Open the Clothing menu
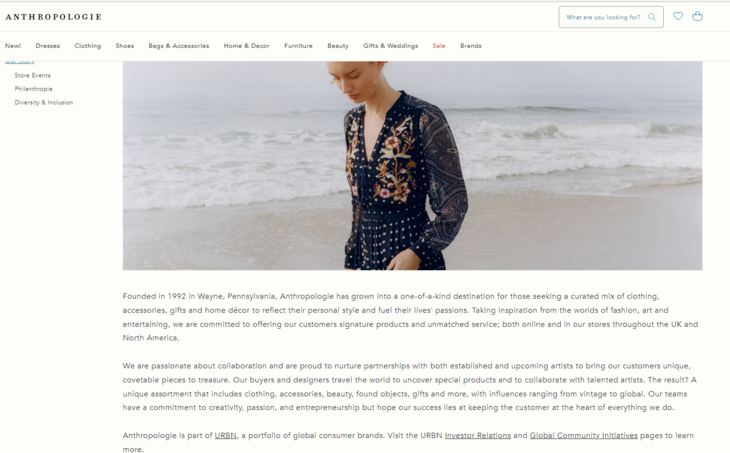730x453 pixels. (88, 46)
